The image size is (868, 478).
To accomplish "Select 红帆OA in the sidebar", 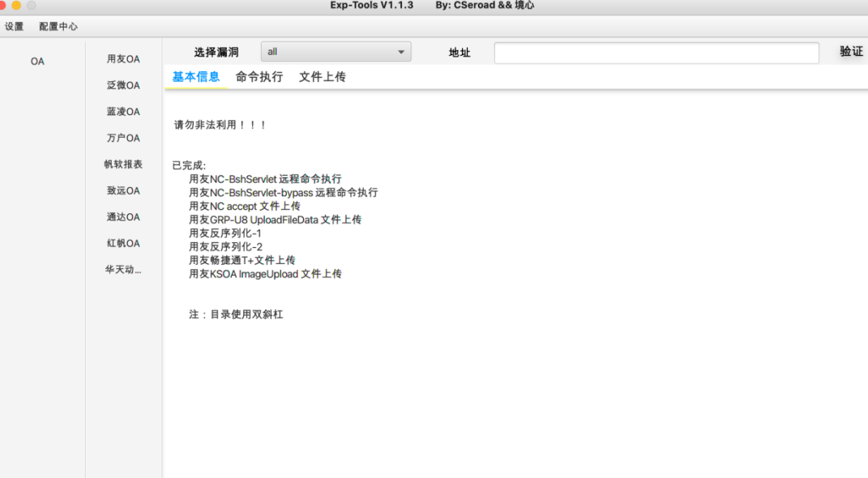I will point(123,243).
